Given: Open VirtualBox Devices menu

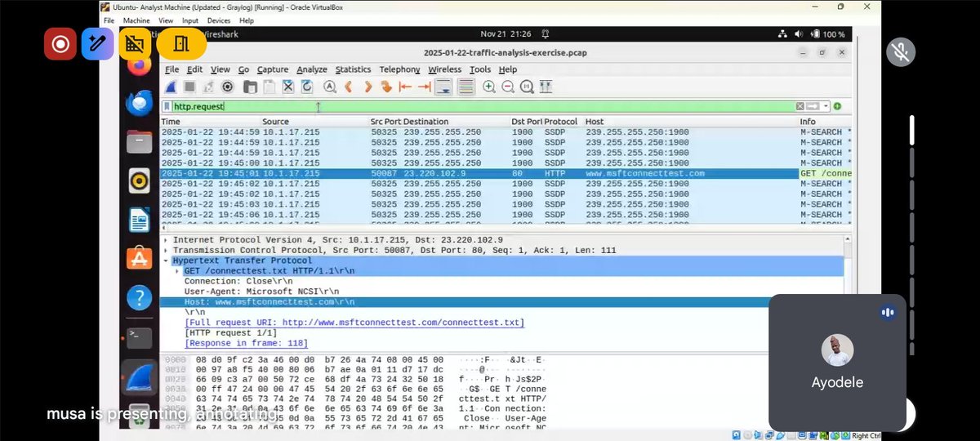Looking at the screenshot, I should click(x=218, y=20).
